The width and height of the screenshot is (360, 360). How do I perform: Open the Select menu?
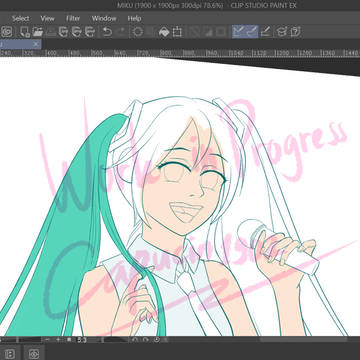[x=21, y=19]
